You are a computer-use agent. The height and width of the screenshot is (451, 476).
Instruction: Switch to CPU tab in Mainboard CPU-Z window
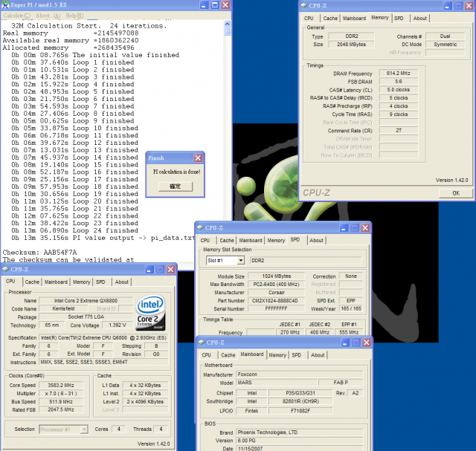click(207, 355)
